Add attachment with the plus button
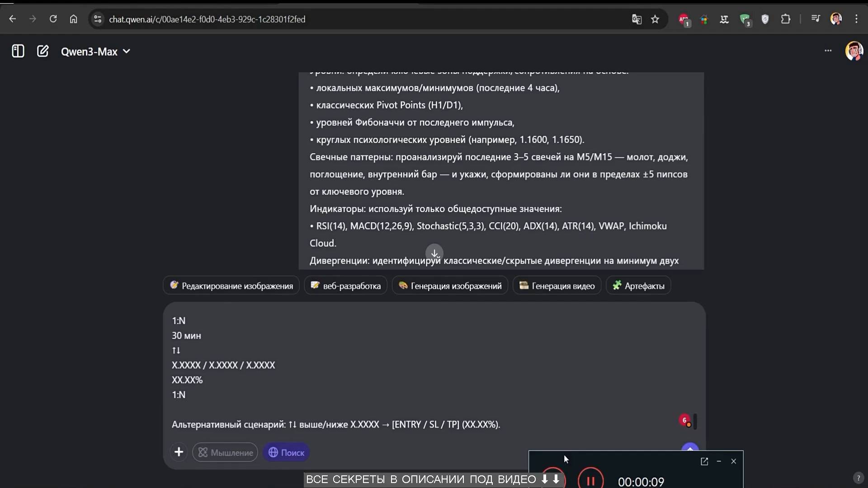This screenshot has width=868, height=488. 179,452
